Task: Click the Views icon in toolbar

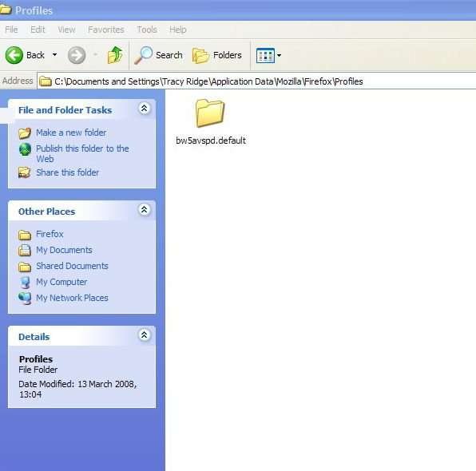Action: (x=265, y=56)
